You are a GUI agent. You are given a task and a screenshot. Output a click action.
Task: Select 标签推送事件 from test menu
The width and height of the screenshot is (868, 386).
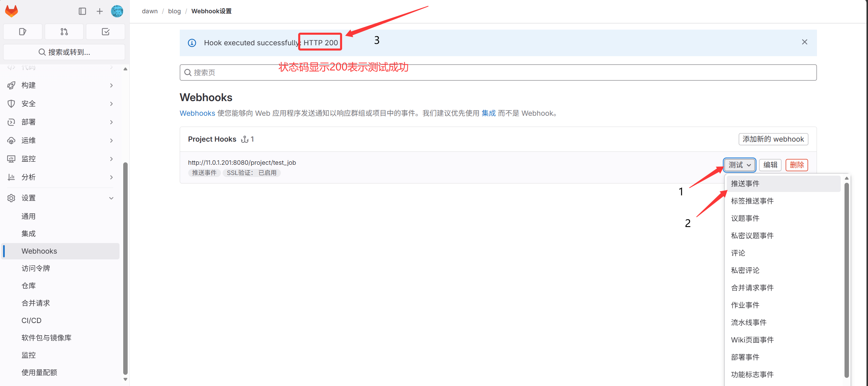[x=784, y=201]
